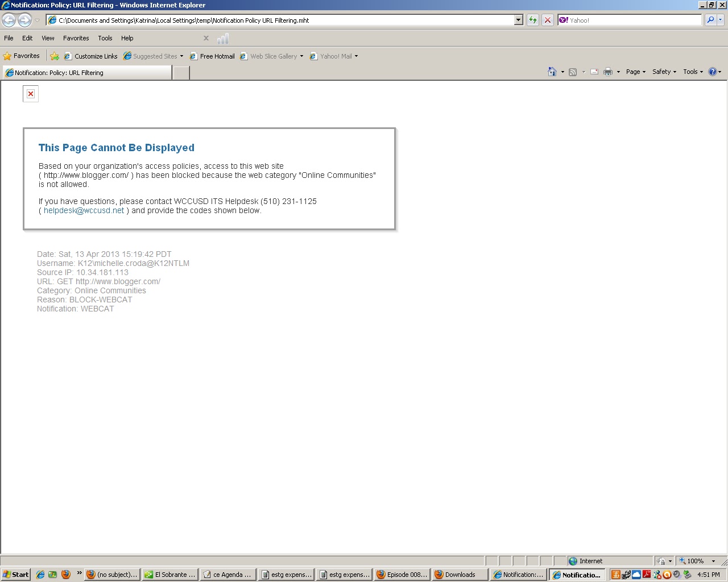This screenshot has height=582, width=728.
Task: Open the Customize Links favorite
Action: [91, 56]
